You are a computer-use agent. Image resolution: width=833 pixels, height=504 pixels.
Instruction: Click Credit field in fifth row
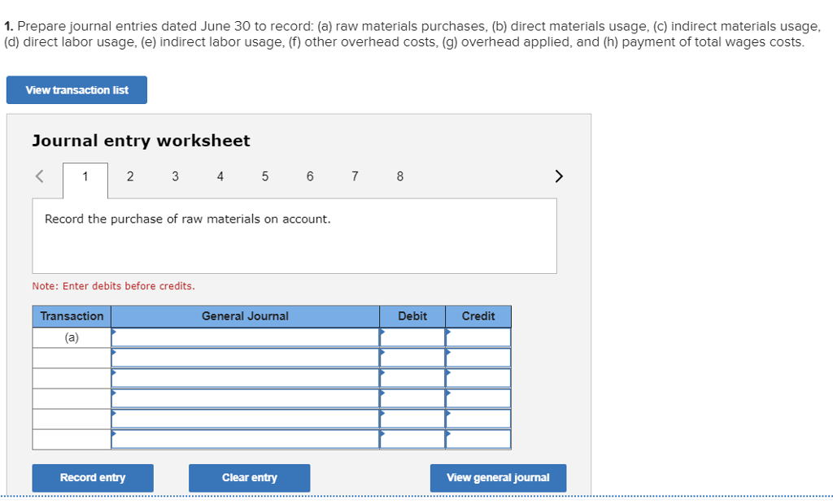(478, 419)
